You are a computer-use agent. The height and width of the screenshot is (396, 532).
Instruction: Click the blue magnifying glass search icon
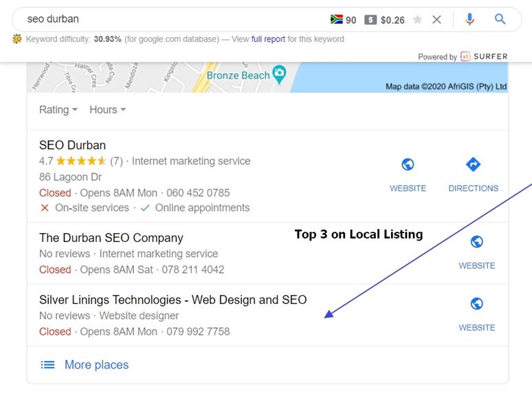pyautogui.click(x=500, y=19)
